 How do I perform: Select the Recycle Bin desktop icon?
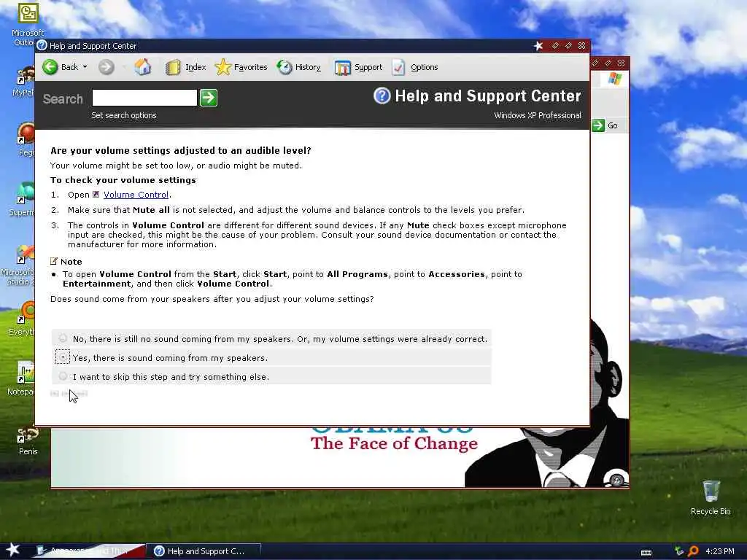click(711, 497)
